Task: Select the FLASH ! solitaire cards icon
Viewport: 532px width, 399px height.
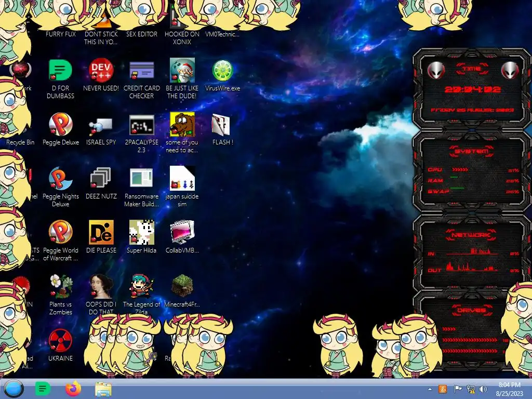Action: click(221, 125)
